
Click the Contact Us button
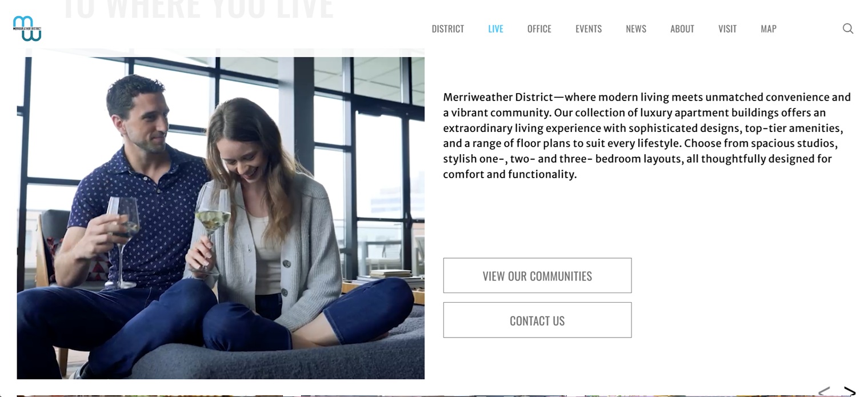click(x=537, y=320)
